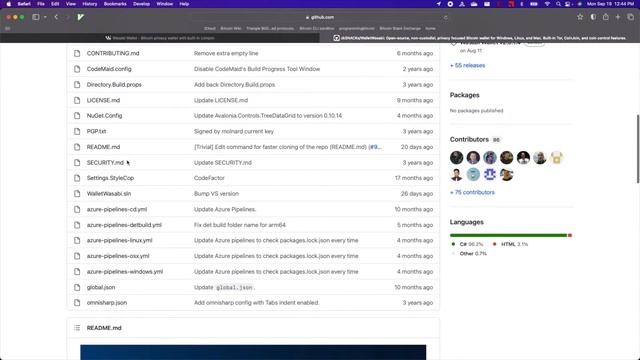640x360 pixels.
Task: Reload the page
Action: 445,18
